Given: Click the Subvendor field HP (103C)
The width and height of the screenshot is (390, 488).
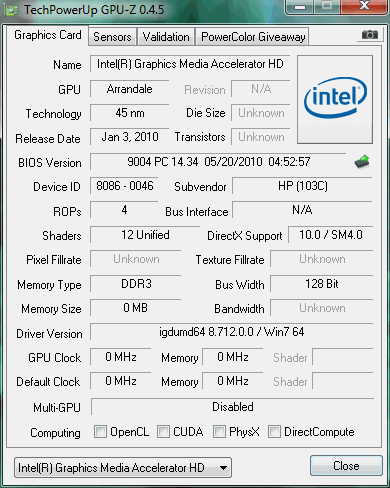Looking at the screenshot, I should pos(302,186).
